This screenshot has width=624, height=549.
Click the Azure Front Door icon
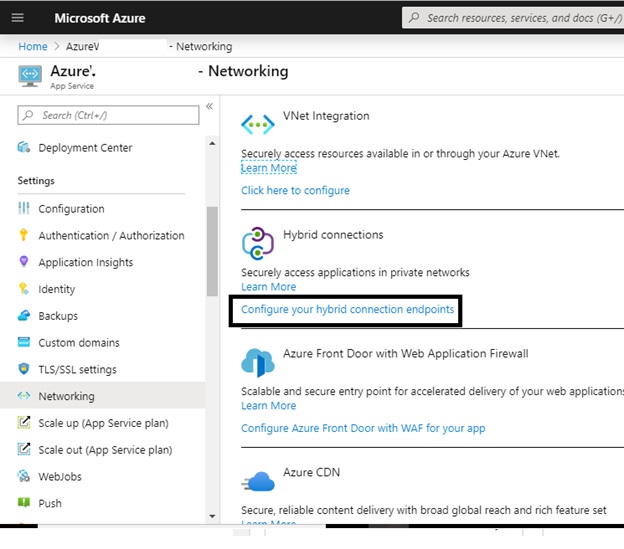258,362
